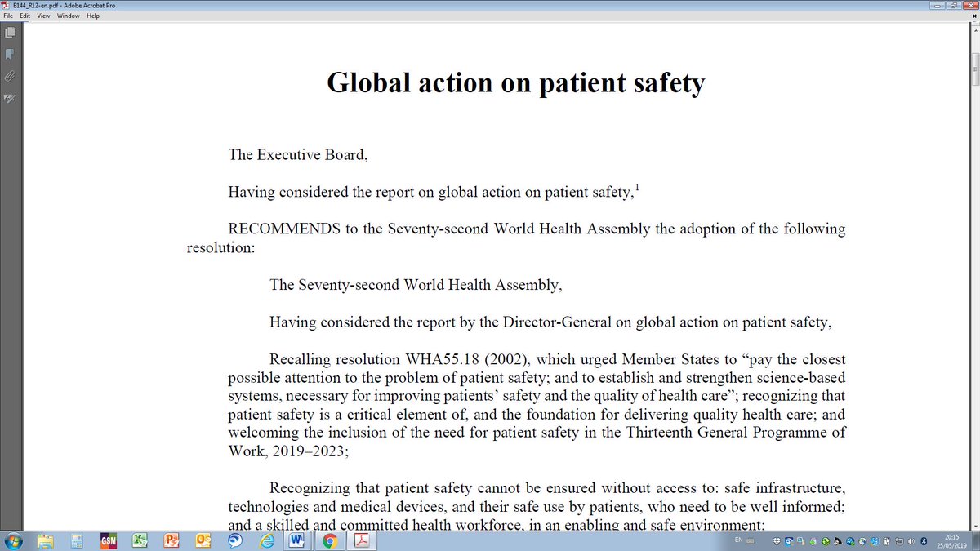Open the GSM app on taskbar
Image resolution: width=980 pixels, height=551 pixels.
pos(109,541)
